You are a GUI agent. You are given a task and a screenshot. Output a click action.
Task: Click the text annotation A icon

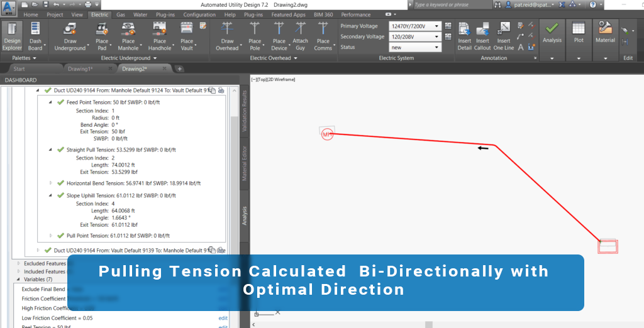pyautogui.click(x=521, y=47)
